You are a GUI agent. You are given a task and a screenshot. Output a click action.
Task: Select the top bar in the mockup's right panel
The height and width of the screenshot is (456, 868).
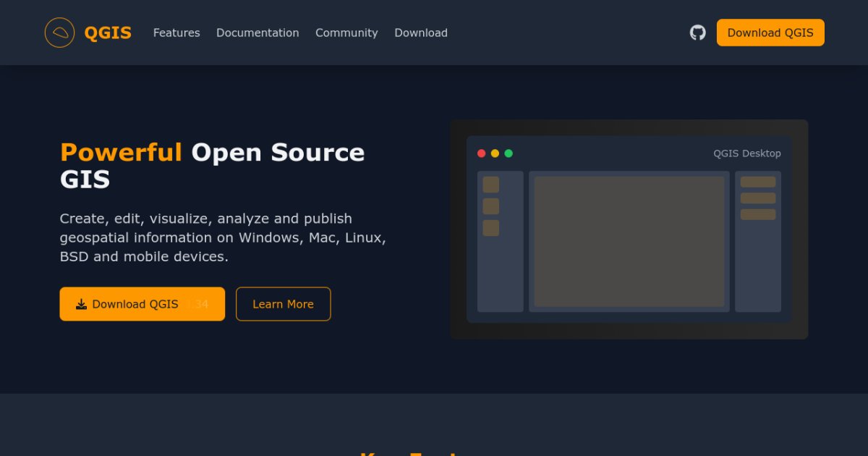[758, 182]
